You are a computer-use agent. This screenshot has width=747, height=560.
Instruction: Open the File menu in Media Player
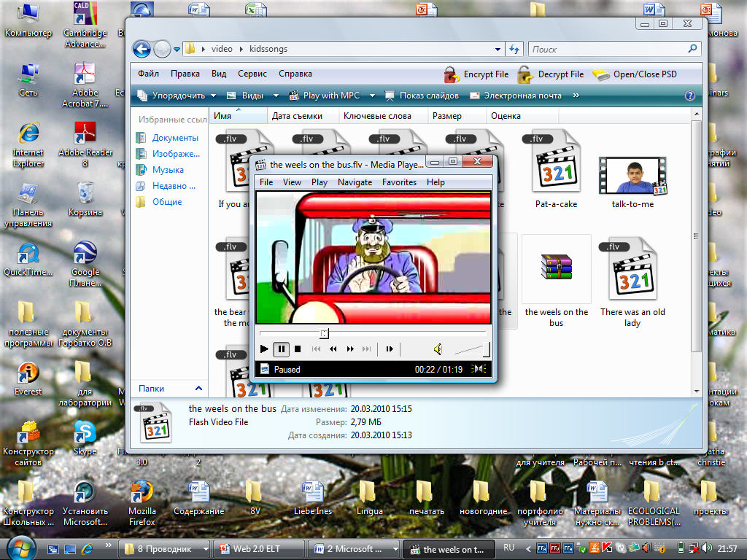(266, 182)
